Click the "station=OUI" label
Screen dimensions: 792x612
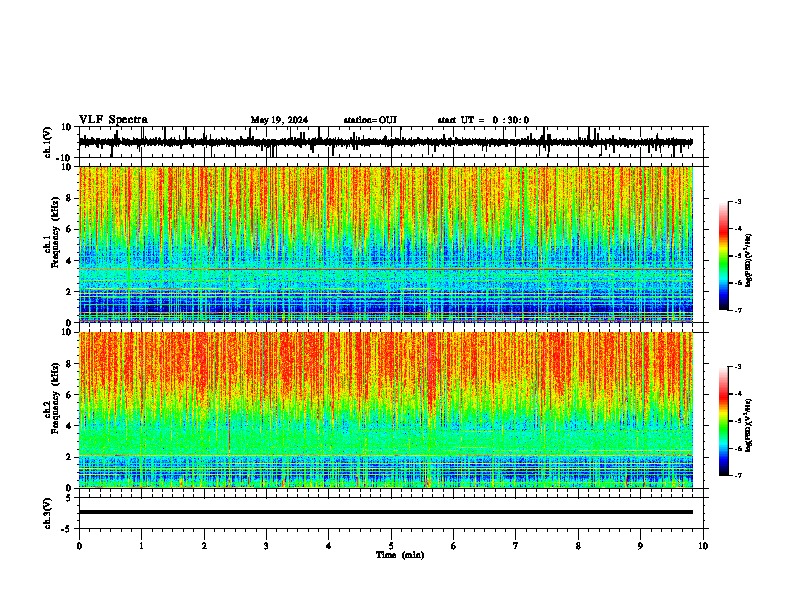[370, 120]
